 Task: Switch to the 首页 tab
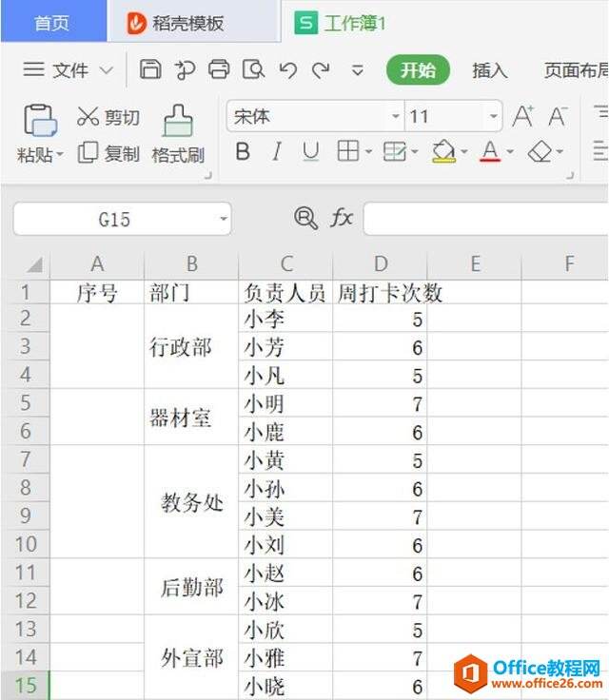51,22
